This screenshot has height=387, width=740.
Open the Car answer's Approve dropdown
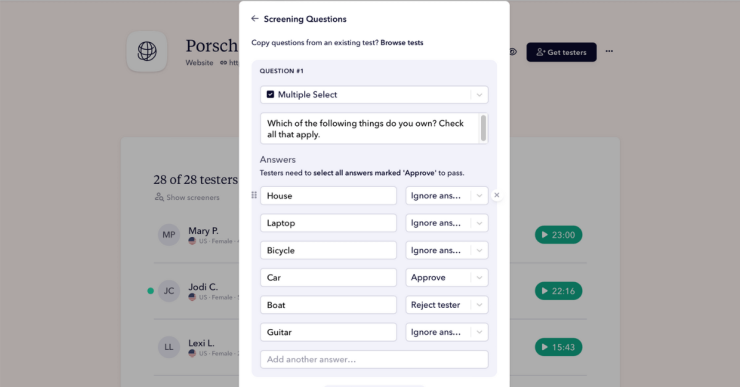[447, 278]
